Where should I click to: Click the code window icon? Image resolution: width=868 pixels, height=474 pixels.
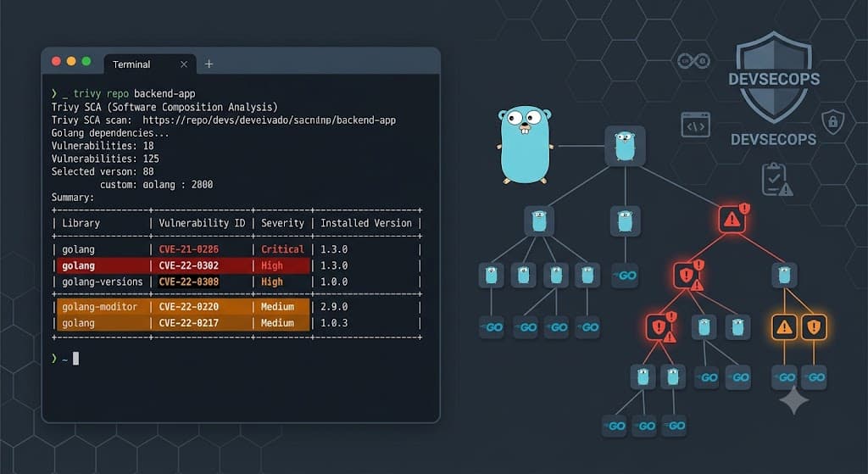pyautogui.click(x=695, y=125)
